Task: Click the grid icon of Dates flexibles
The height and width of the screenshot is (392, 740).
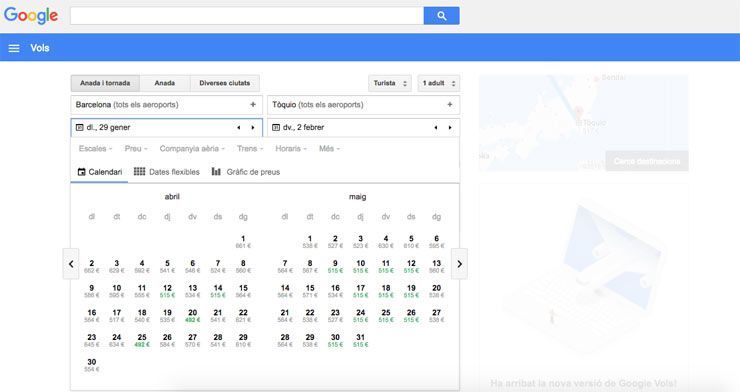Action: (139, 171)
